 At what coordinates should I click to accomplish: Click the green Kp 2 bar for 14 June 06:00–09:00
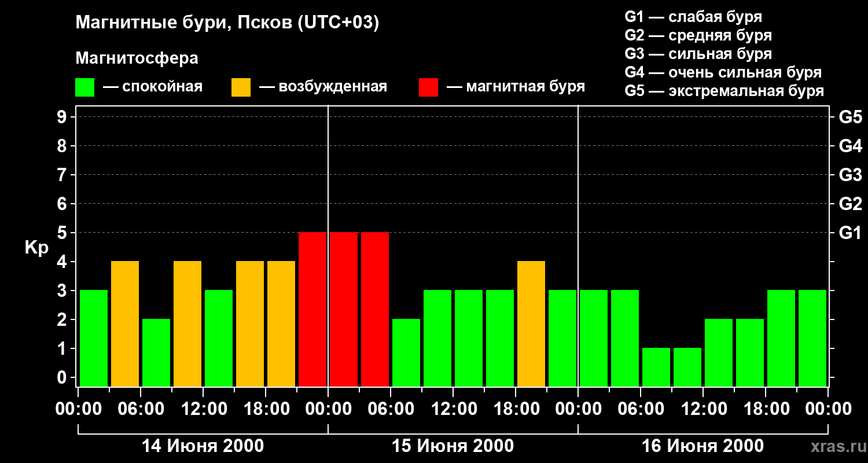coord(156,352)
